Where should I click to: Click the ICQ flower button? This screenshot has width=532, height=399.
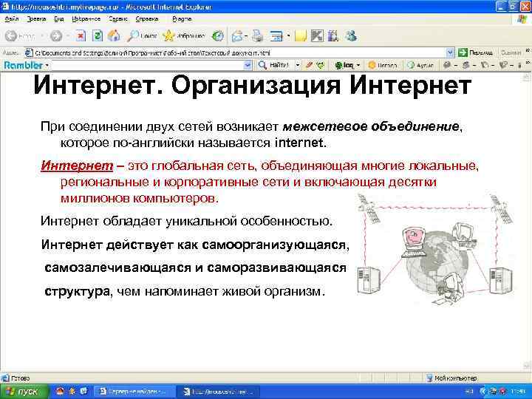point(344,65)
